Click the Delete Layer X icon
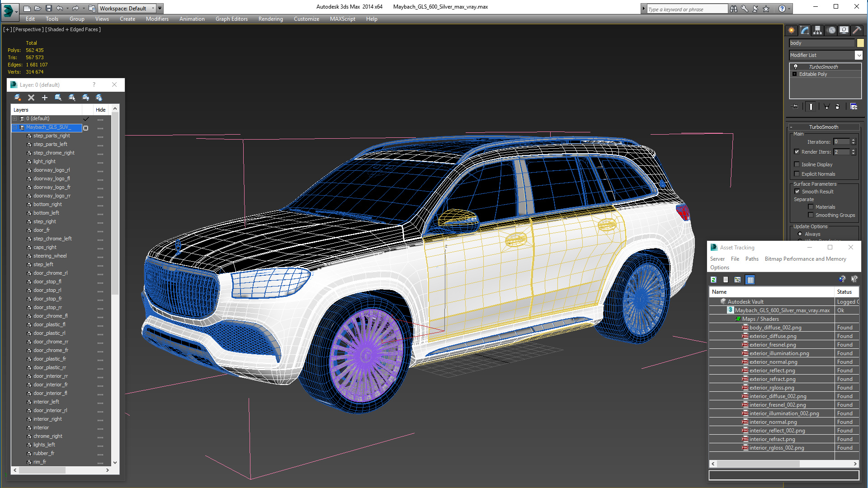Screen dimensions: 868x488 [31, 98]
